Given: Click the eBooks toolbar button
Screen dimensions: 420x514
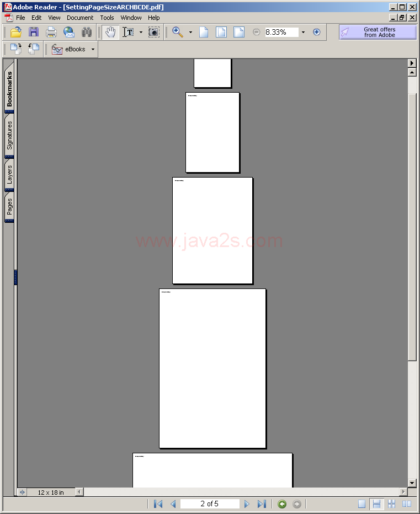Looking at the screenshot, I should pos(69,49).
